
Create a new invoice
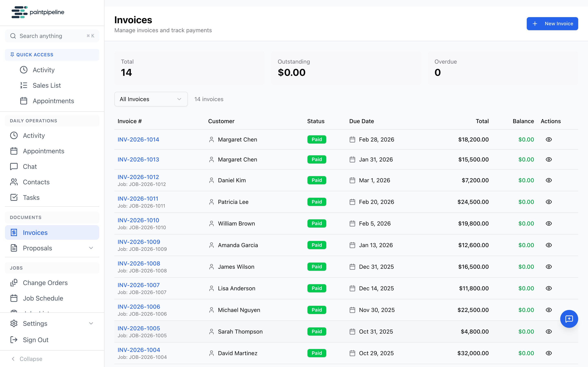552,23
